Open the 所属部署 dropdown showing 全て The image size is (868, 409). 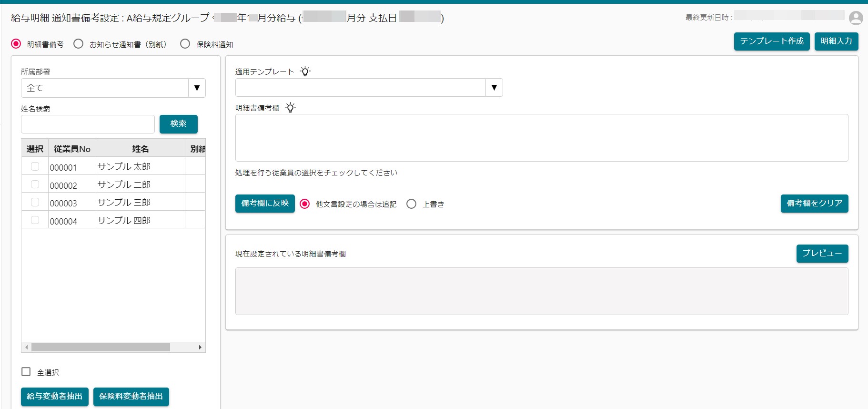[113, 88]
